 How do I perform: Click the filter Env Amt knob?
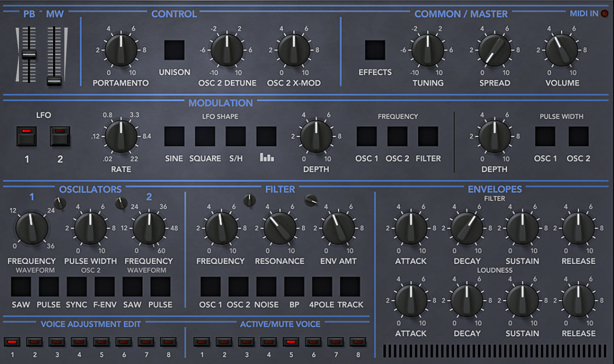tap(338, 228)
